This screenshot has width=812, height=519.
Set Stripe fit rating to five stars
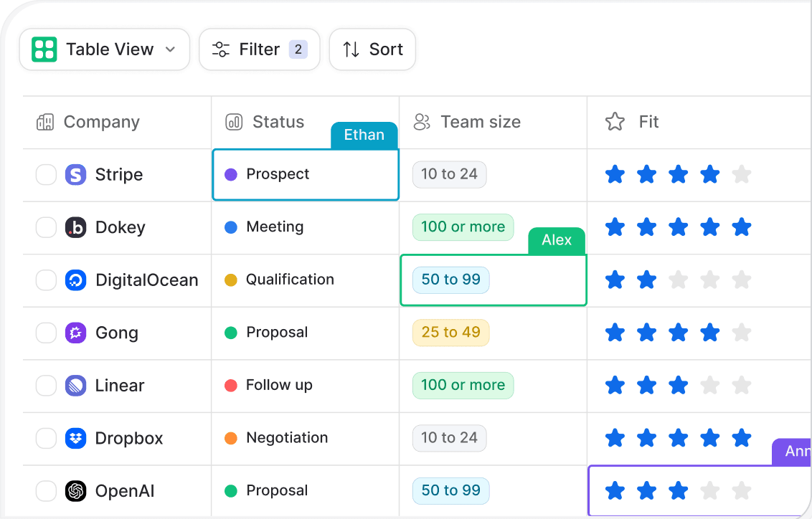pos(742,174)
